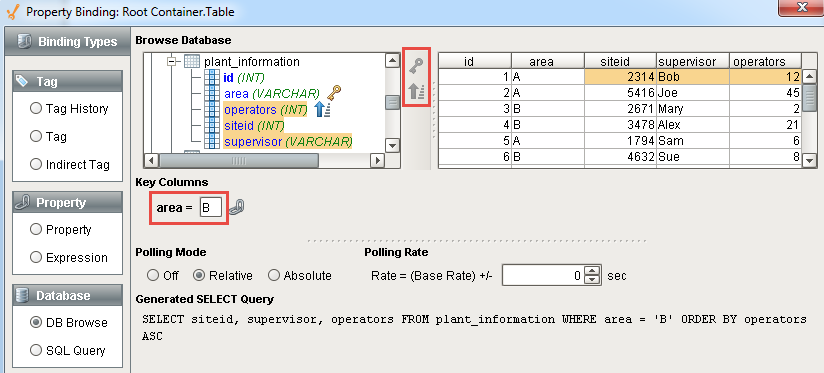Click column icon beside supervisor (VARCHAR)
824x373 pixels.
(x=212, y=141)
